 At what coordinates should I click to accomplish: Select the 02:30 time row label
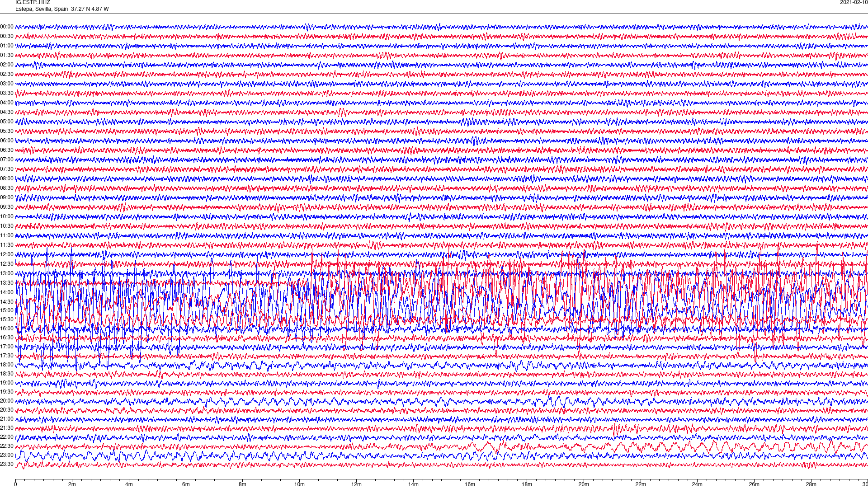tap(7, 74)
